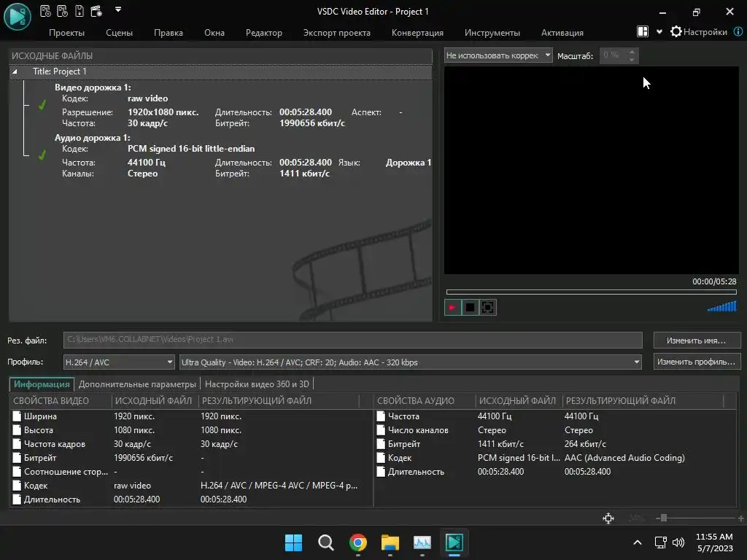Click the Видео дорожка 1: heading
Image resolution: width=747 pixels, height=560 pixels.
point(93,87)
